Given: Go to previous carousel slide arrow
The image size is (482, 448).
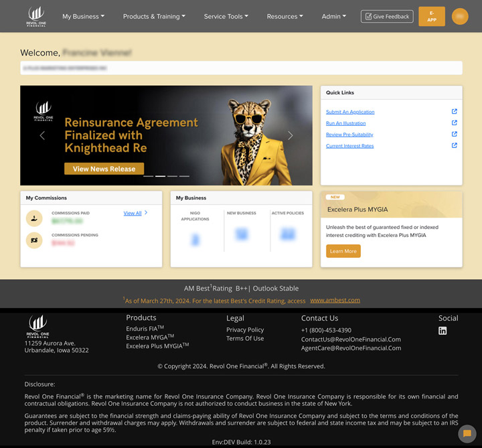Looking at the screenshot, I should [42, 135].
